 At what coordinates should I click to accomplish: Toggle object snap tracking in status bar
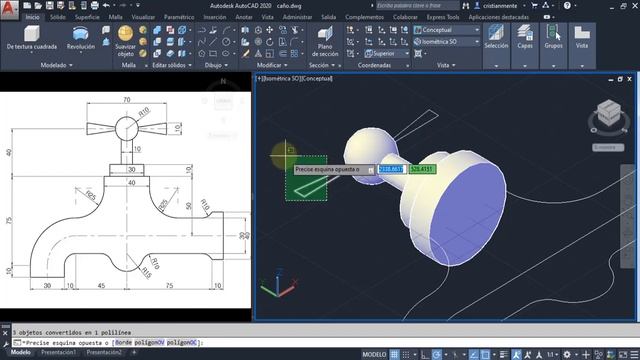(473, 354)
